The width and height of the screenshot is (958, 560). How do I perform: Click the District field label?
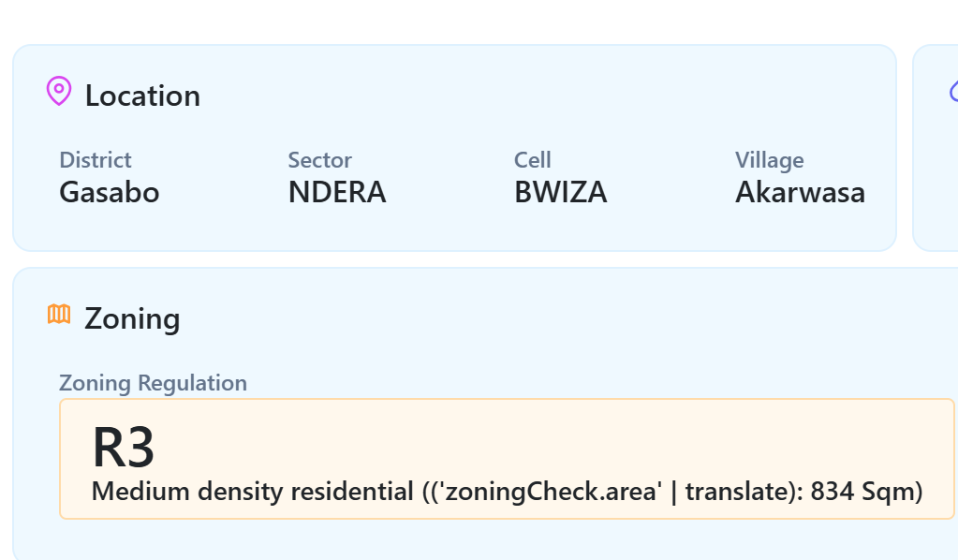click(96, 160)
